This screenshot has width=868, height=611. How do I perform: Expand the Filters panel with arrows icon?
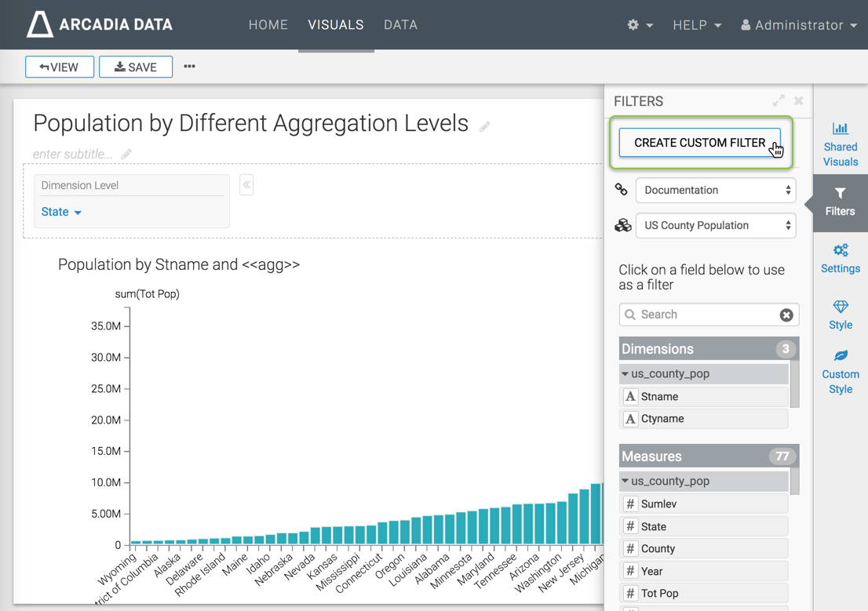(778, 100)
